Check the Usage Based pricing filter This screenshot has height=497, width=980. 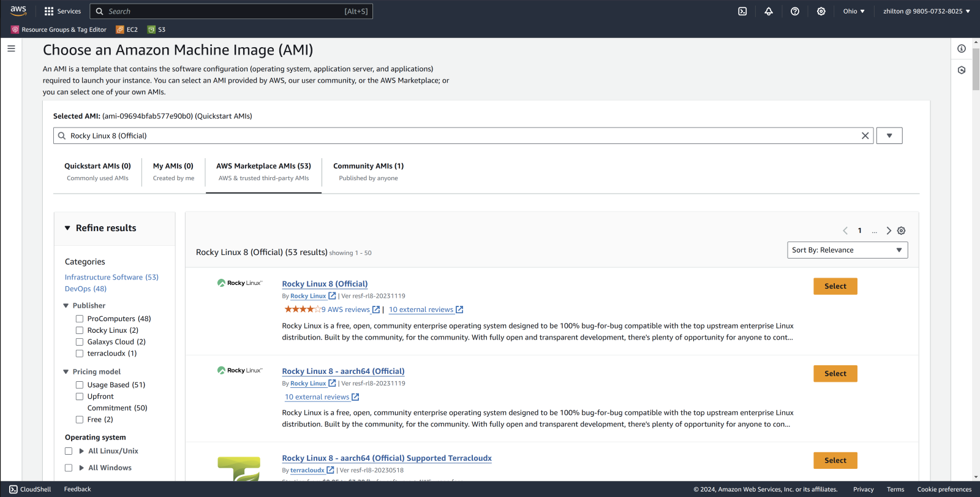[80, 385]
